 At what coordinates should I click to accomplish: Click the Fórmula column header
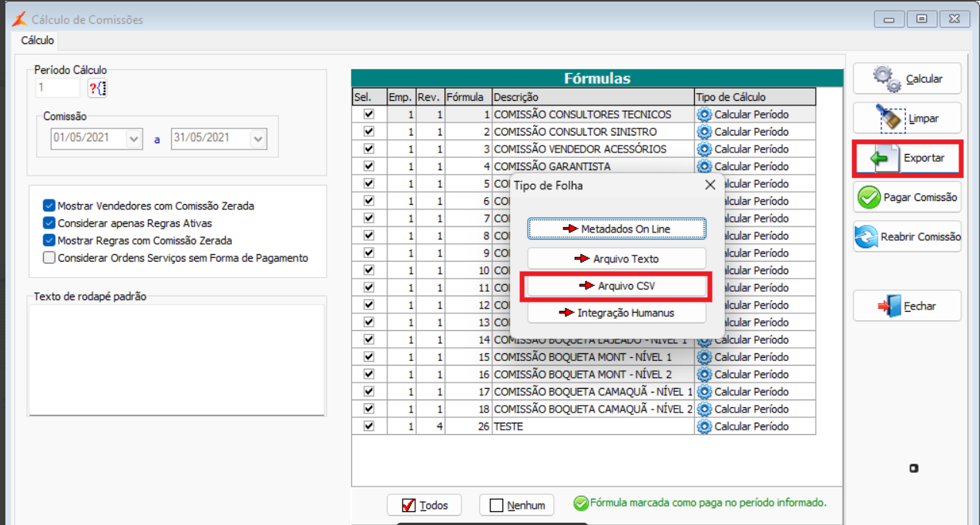tap(468, 97)
